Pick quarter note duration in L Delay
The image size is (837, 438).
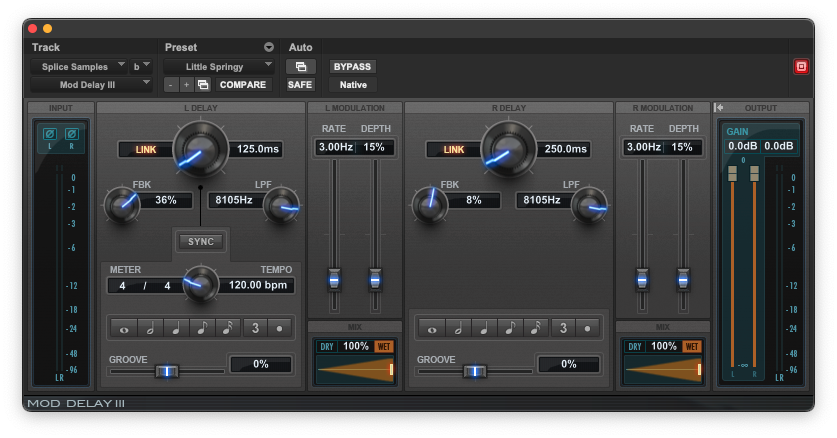tap(175, 328)
